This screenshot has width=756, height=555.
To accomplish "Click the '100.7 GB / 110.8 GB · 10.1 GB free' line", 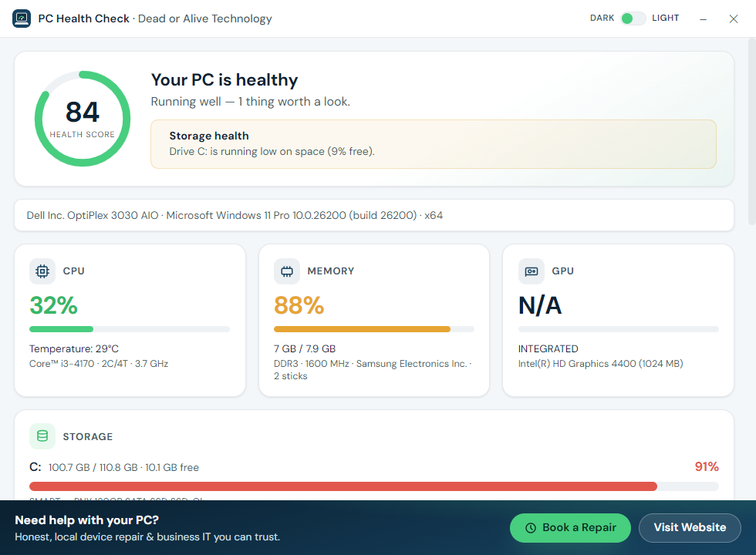I will point(124,467).
